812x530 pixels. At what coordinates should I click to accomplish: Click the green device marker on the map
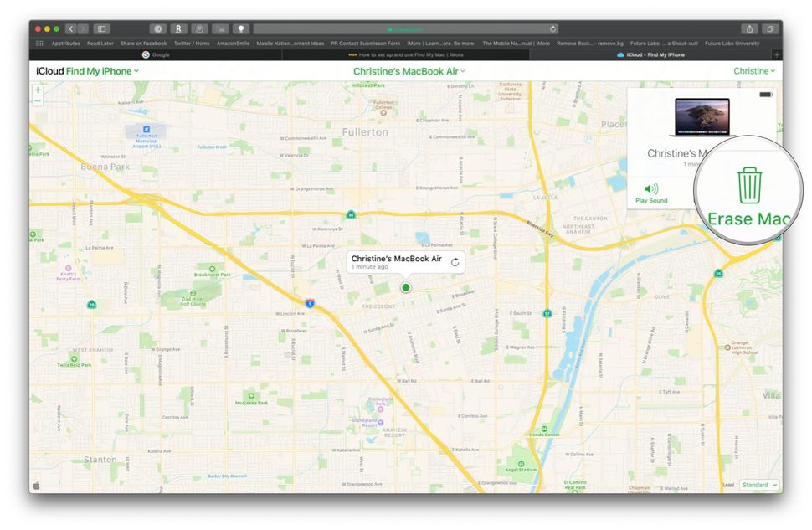click(405, 286)
